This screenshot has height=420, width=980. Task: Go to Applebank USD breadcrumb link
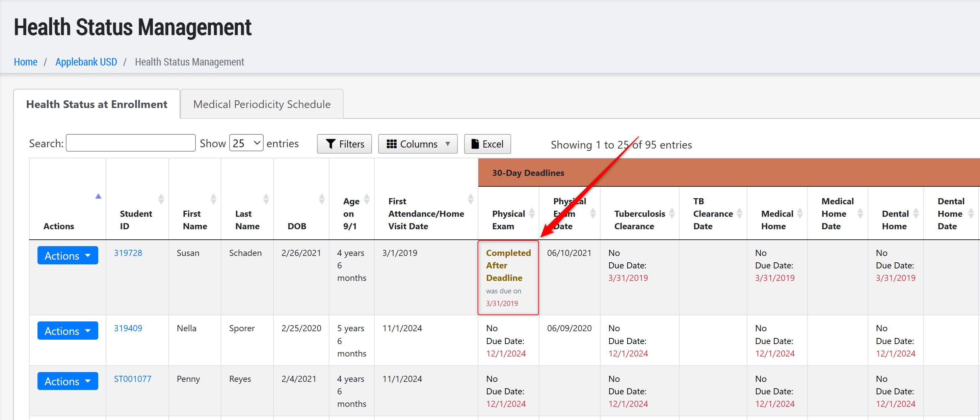tap(86, 62)
